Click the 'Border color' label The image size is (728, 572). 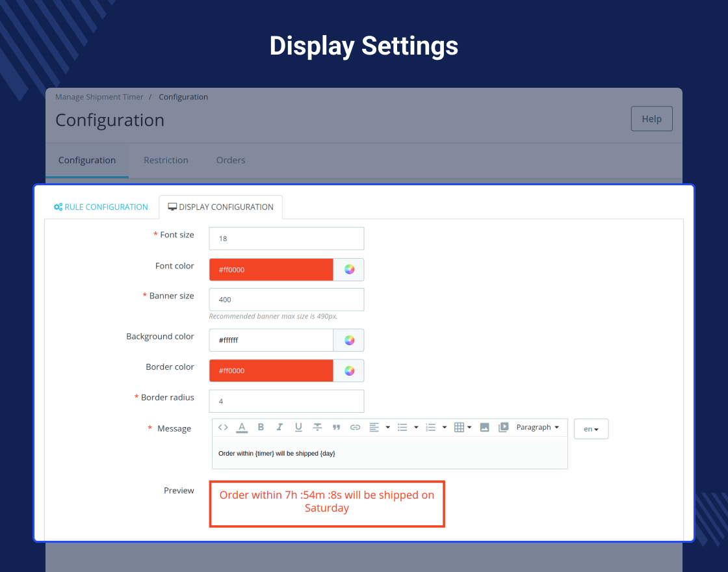(x=170, y=367)
